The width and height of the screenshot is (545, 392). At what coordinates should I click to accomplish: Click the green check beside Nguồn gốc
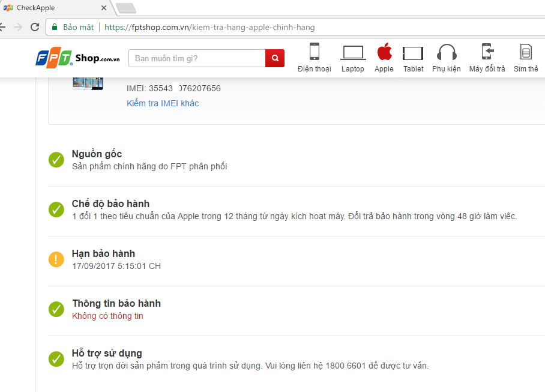pyautogui.click(x=56, y=160)
